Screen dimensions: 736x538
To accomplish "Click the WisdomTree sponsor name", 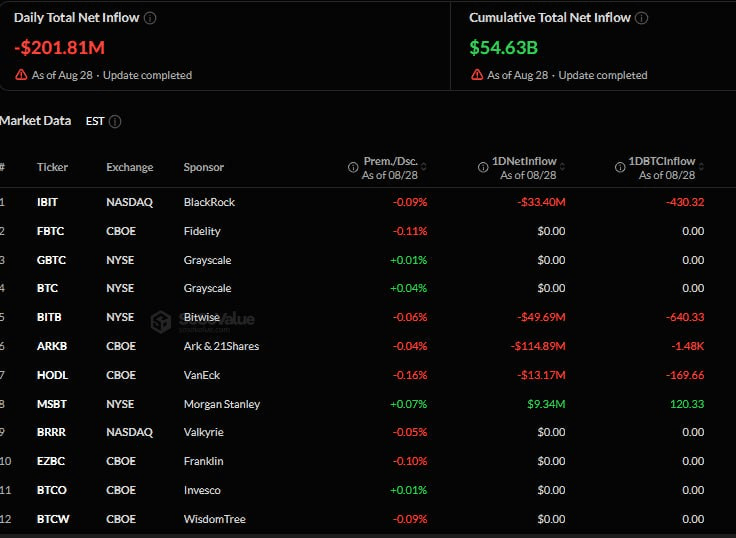I will [215, 519].
